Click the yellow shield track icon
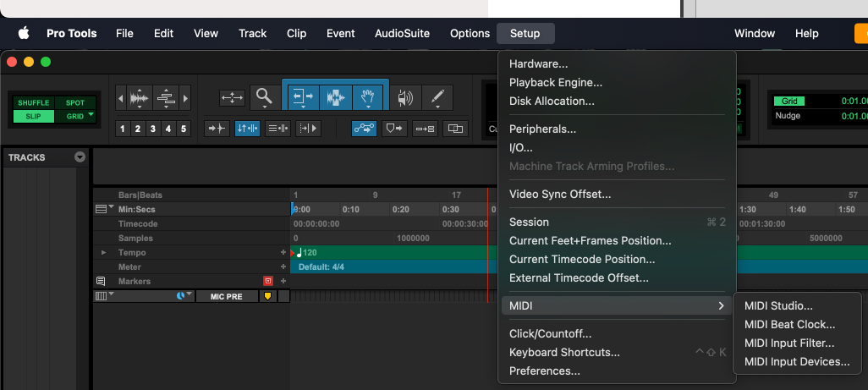The image size is (868, 390). 268,296
